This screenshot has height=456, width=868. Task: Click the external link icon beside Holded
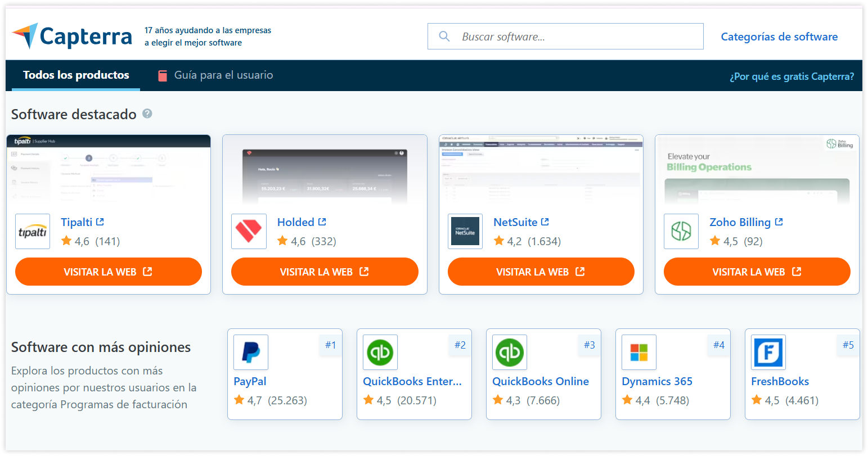[x=322, y=222]
